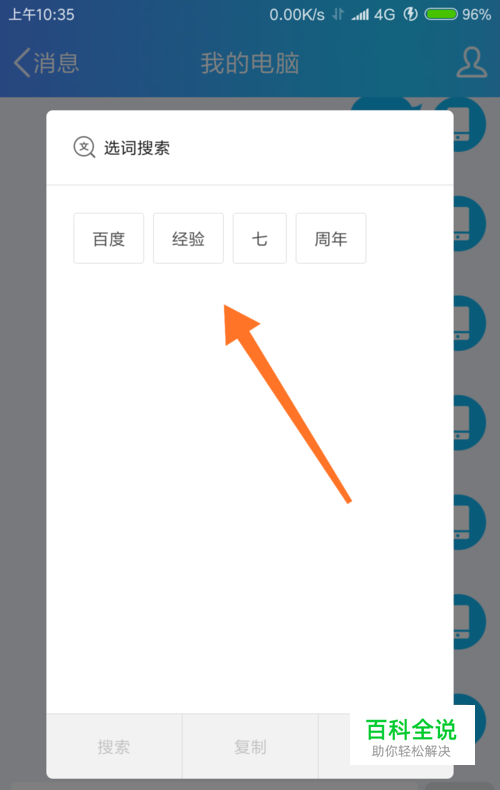Screen dimensions: 500x790
Task: Select the 周年 word chip
Action: point(331,238)
